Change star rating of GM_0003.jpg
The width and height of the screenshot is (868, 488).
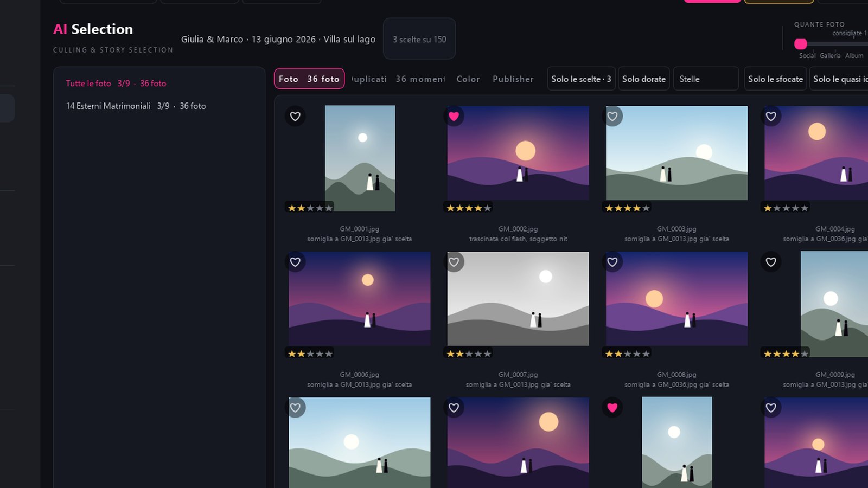pyautogui.click(x=627, y=208)
